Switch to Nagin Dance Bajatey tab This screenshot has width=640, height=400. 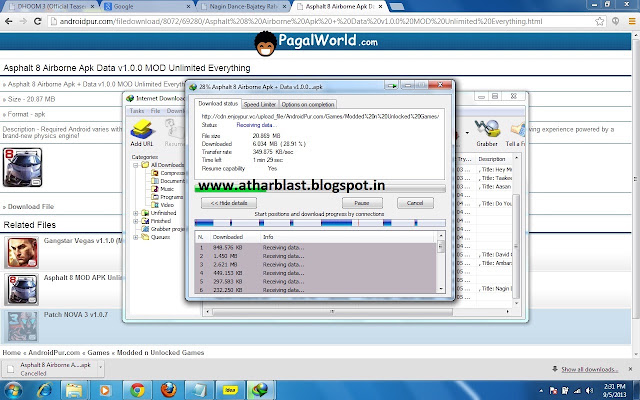pyautogui.click(x=244, y=7)
